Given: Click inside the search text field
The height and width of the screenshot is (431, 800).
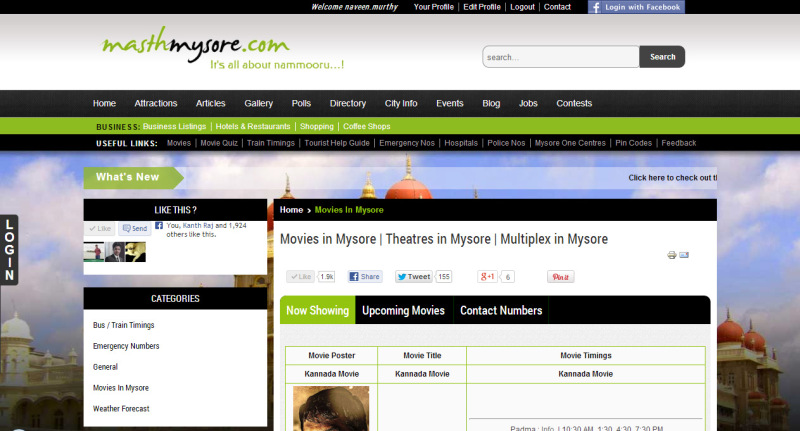Looking at the screenshot, I should (x=560, y=57).
